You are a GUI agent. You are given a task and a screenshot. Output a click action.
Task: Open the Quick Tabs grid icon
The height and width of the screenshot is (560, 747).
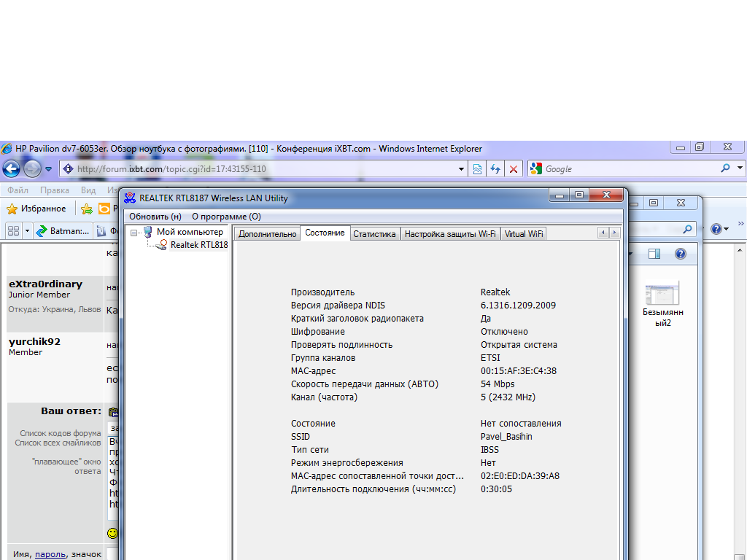pyautogui.click(x=13, y=231)
